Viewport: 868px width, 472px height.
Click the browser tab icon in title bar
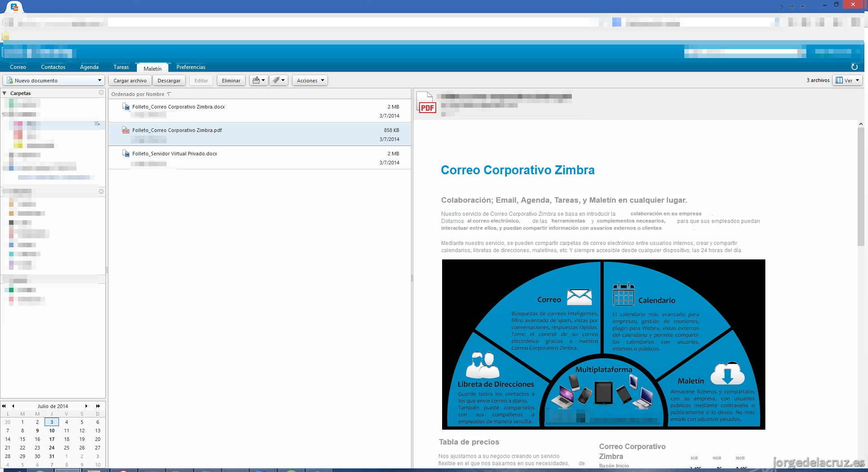pos(14,7)
